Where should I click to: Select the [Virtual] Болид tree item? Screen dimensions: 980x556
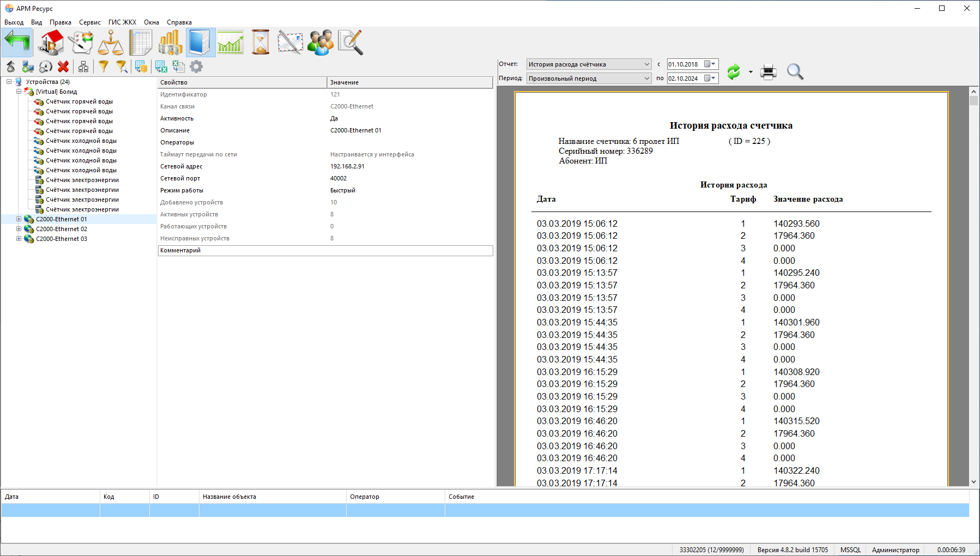[57, 92]
